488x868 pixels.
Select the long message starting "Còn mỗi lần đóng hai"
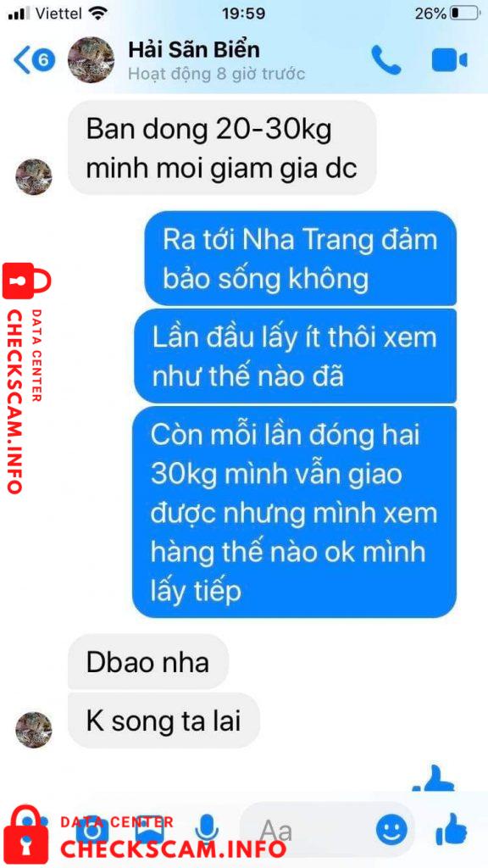pyautogui.click(x=294, y=512)
